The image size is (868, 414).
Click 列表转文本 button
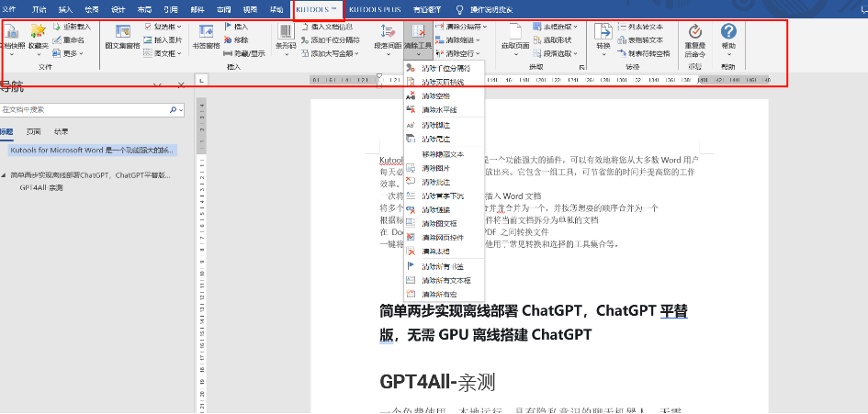(x=640, y=26)
